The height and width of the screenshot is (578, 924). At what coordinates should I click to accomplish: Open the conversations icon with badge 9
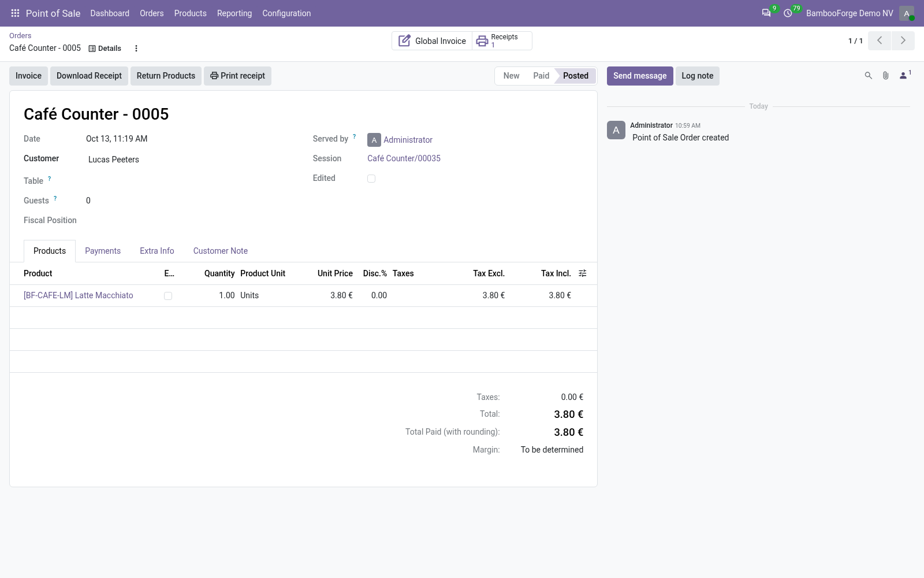pyautogui.click(x=766, y=13)
